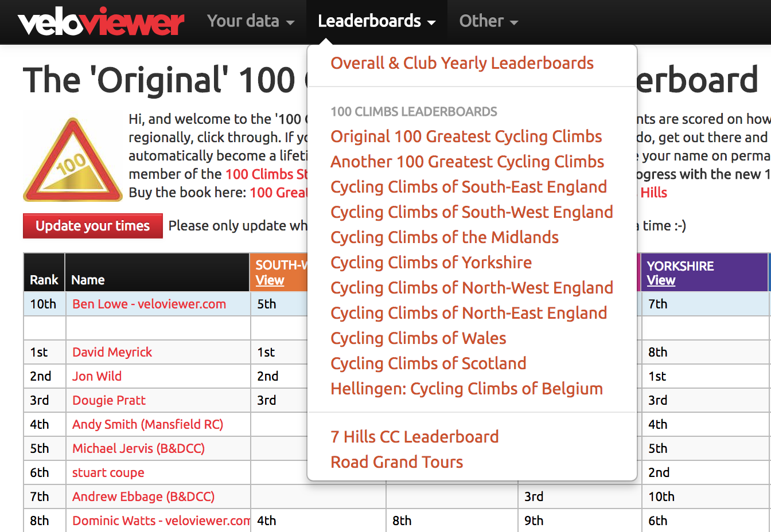
Task: Click Yorkshire '8th' cell for David Meyrick
Action: (706, 352)
